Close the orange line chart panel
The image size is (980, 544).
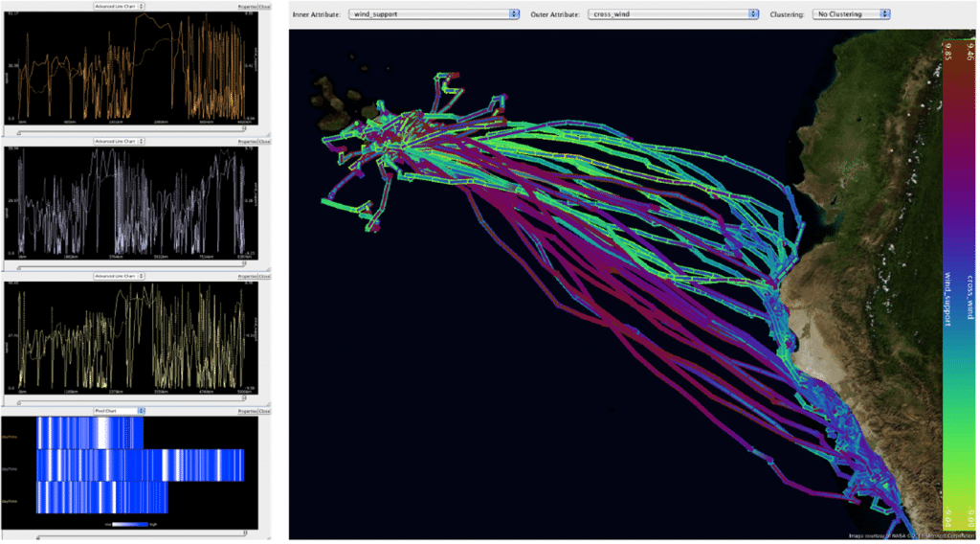tap(264, 7)
